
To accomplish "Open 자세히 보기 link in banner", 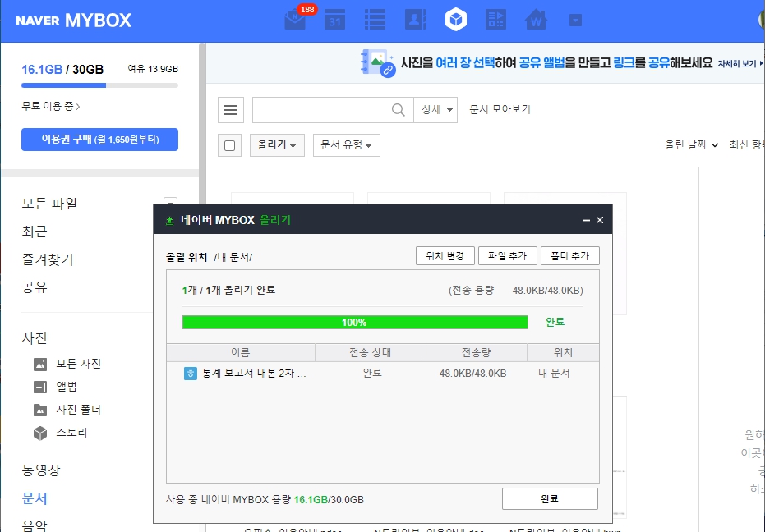I will [735, 62].
